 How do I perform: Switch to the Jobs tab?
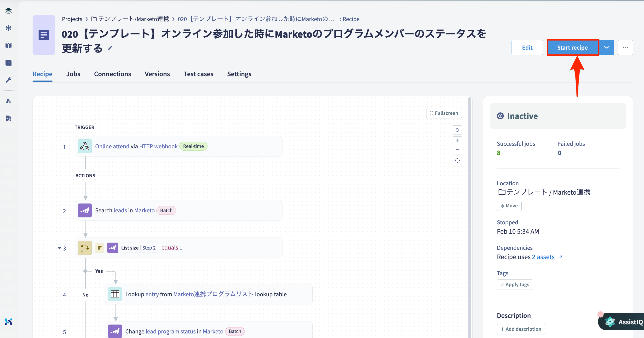(73, 74)
